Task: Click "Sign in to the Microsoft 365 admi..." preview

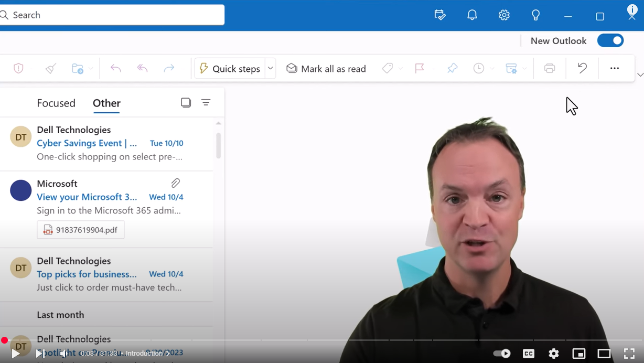Action: [x=109, y=210]
